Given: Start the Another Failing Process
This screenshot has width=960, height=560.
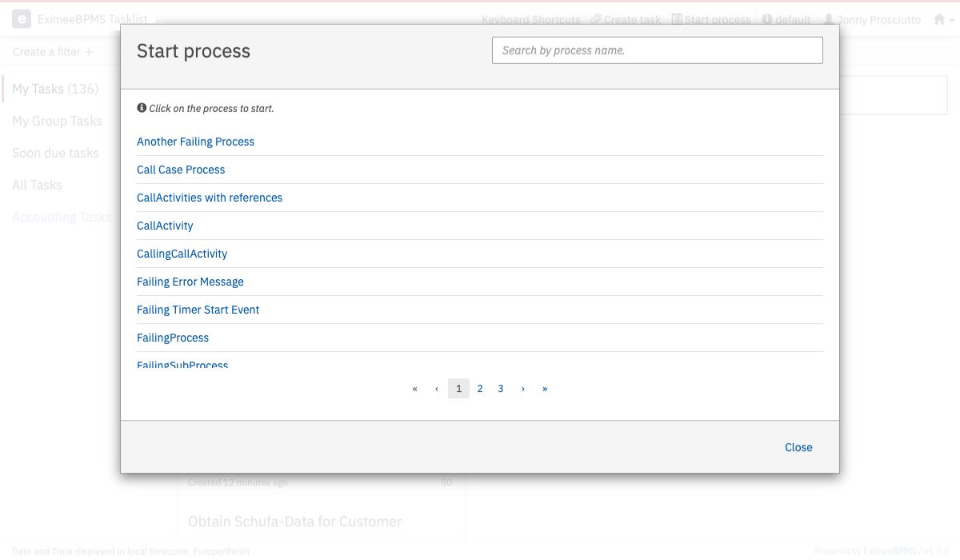Looking at the screenshot, I should point(195,142).
